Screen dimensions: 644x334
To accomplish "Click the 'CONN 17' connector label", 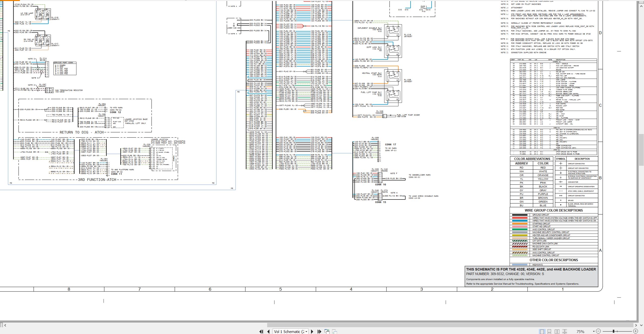I will (x=390, y=145).
